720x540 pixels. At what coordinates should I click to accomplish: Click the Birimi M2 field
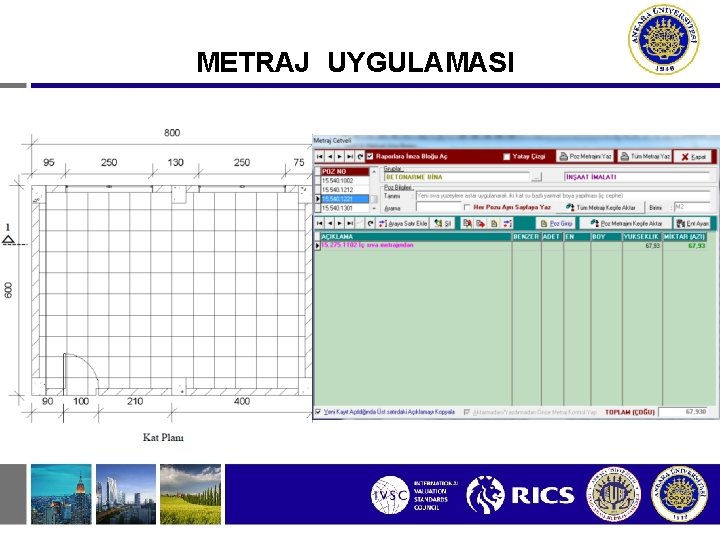tap(692, 207)
